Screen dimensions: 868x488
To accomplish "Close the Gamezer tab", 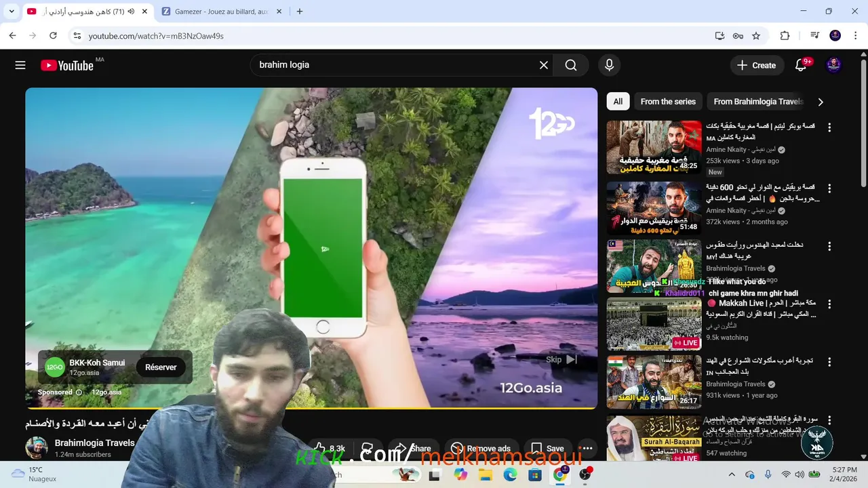I will click(279, 12).
